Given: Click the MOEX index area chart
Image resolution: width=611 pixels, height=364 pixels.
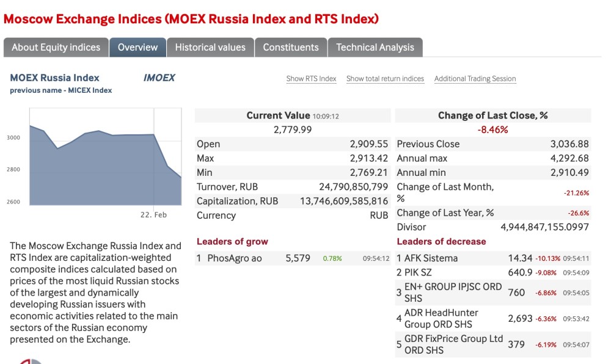Looking at the screenshot, I should tap(105, 165).
